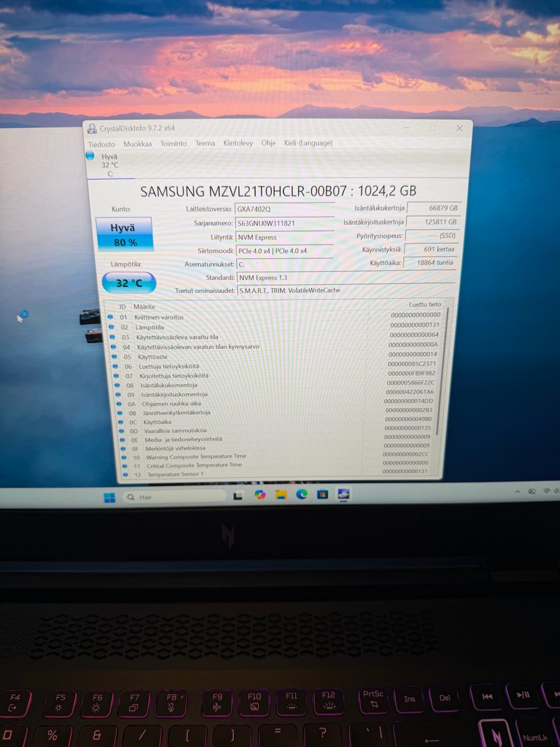Click the Wi-Fi icon in system tray
Screen dimensions: 560x747
[547, 491]
